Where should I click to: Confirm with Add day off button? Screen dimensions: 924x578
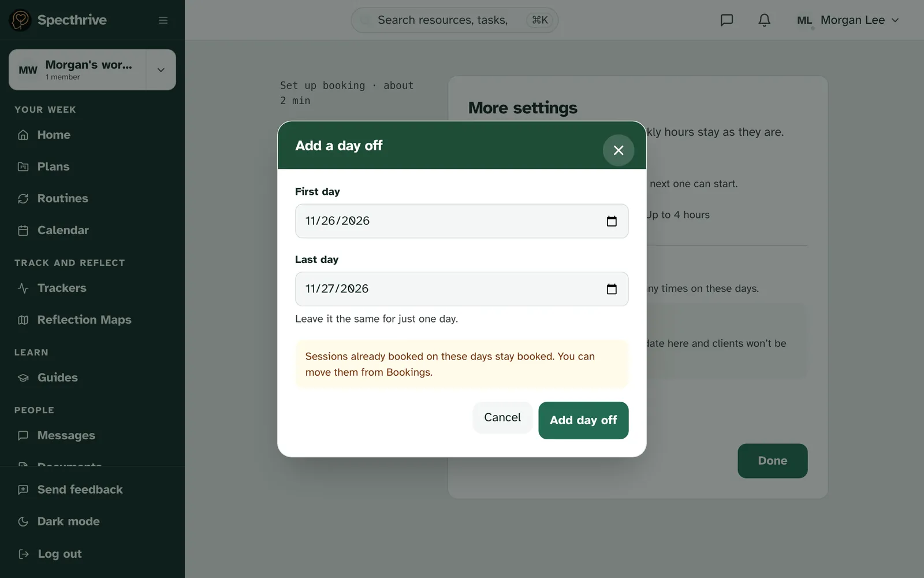point(583,420)
